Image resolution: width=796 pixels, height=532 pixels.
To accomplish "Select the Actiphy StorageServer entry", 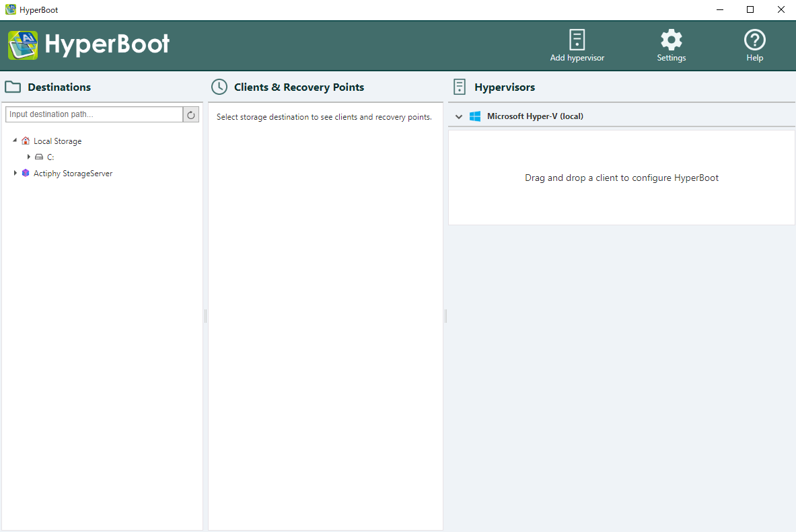I will pos(73,174).
